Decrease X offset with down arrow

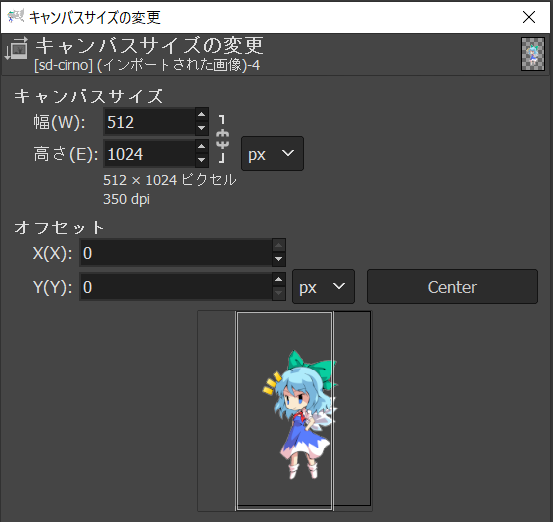point(279,259)
